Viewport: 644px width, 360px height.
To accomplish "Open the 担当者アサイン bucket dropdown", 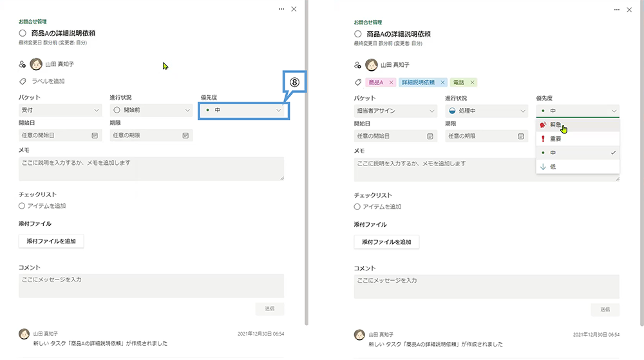I will click(x=395, y=111).
